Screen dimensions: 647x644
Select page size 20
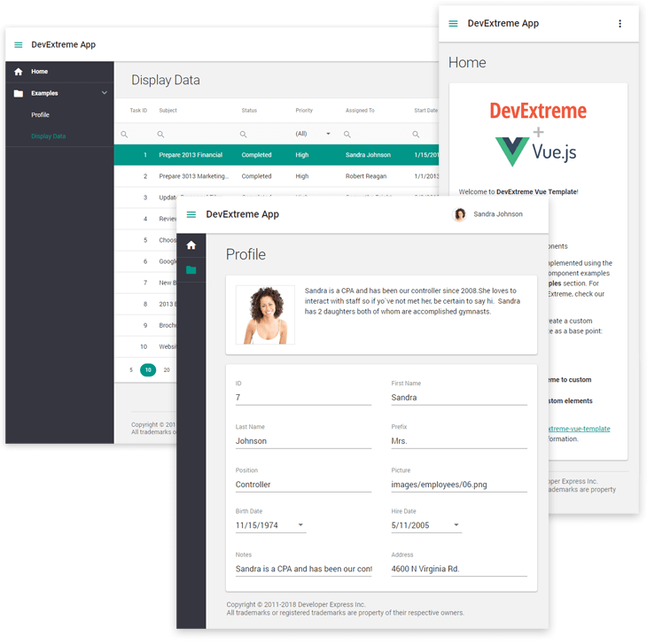coord(167,369)
